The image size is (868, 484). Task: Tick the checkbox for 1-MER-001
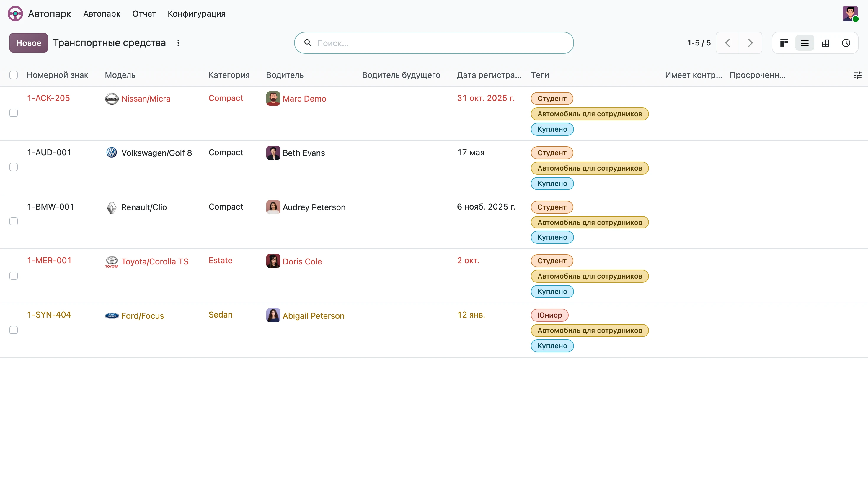click(14, 276)
